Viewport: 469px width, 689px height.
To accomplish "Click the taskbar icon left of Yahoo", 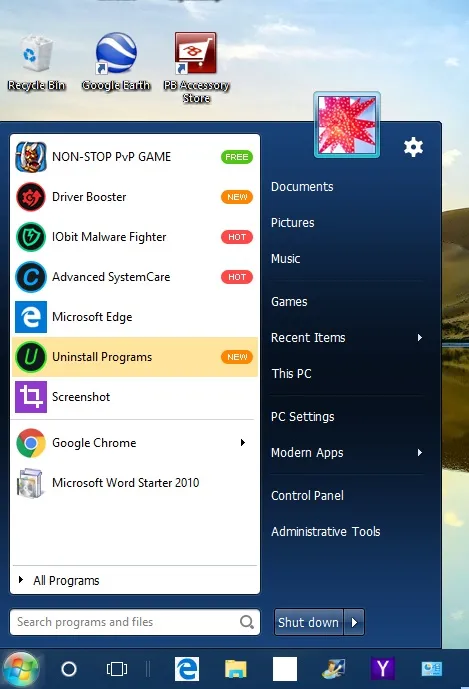I will [334, 669].
